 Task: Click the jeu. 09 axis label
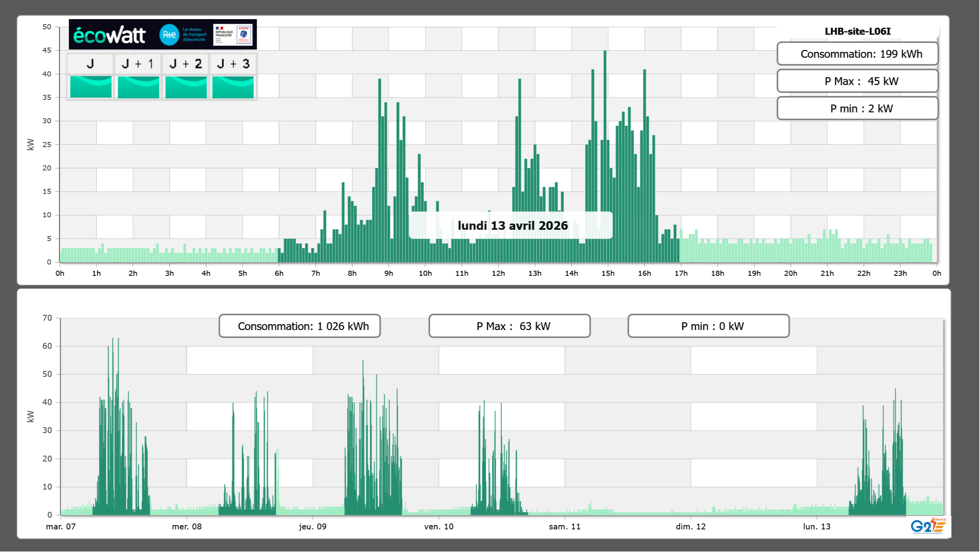pos(313,527)
